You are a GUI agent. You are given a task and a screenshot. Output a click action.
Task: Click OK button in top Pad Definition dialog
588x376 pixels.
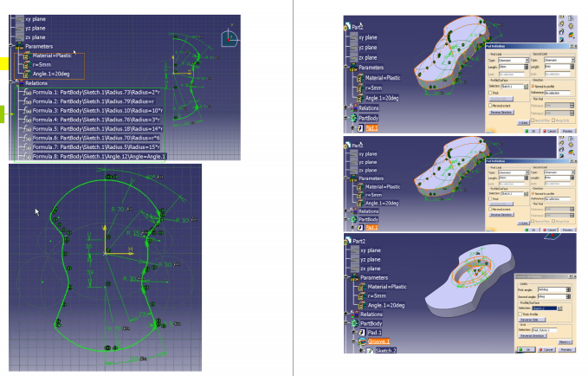pos(531,131)
